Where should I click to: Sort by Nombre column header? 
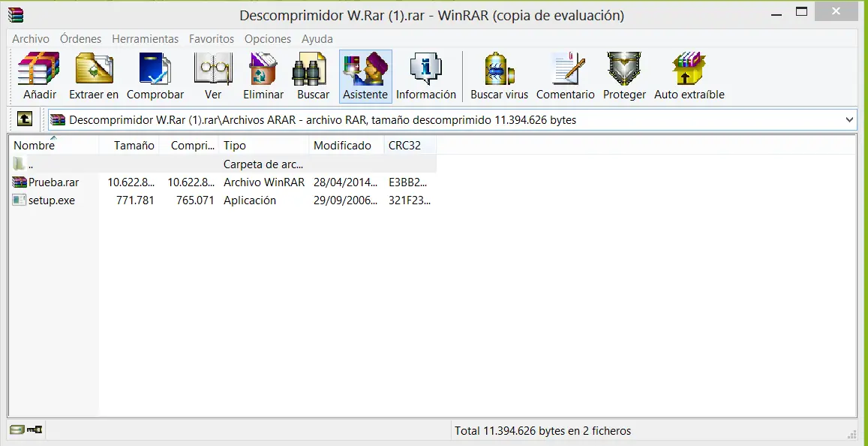(54, 145)
